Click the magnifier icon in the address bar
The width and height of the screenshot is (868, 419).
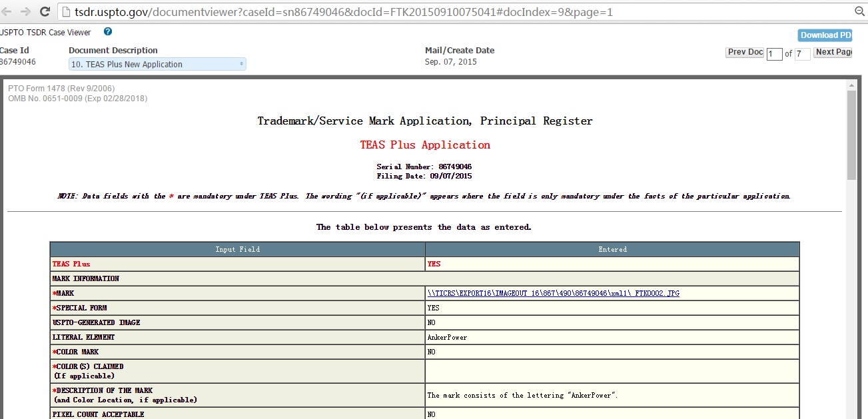[859, 12]
